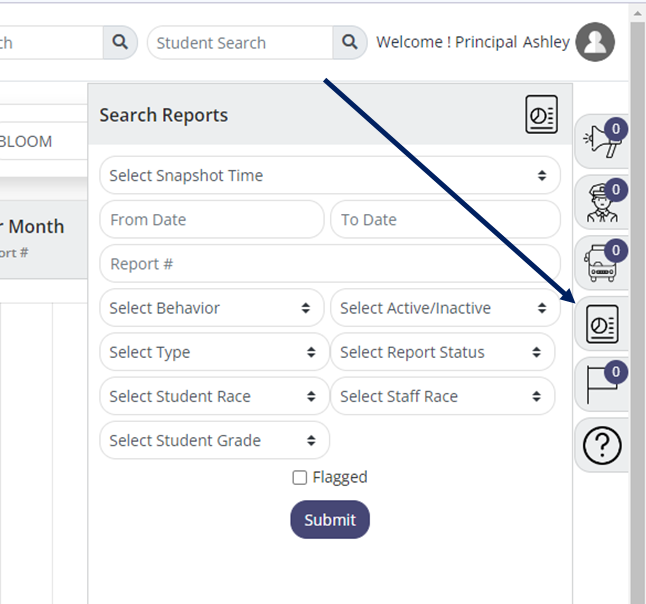Image resolution: width=646 pixels, height=604 pixels.
Task: Open the Select Student Grade dropdown
Action: 214,440
